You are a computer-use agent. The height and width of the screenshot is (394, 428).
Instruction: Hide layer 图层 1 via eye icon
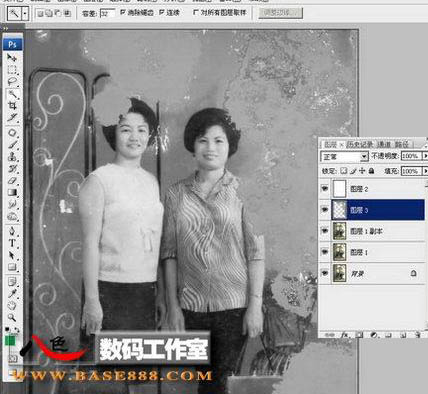tap(324, 252)
